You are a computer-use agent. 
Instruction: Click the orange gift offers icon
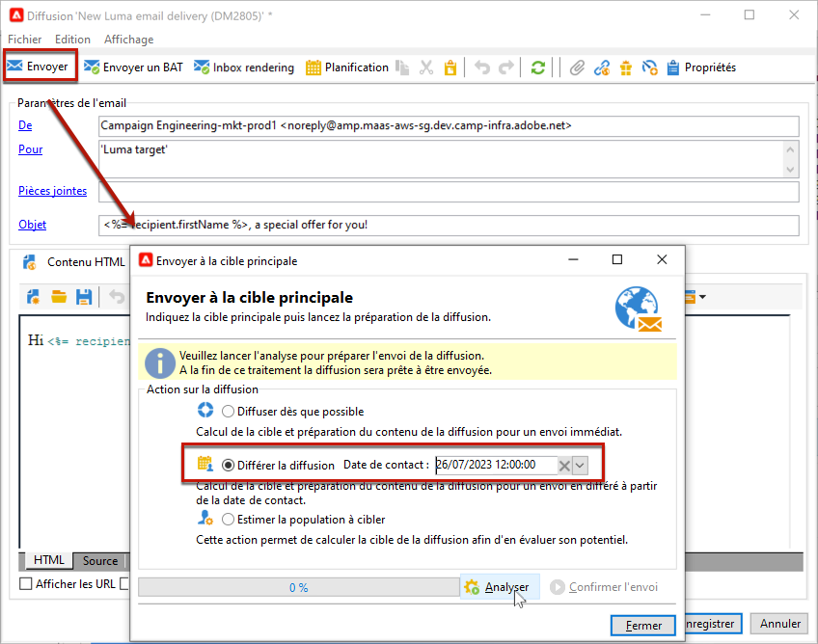pos(625,67)
